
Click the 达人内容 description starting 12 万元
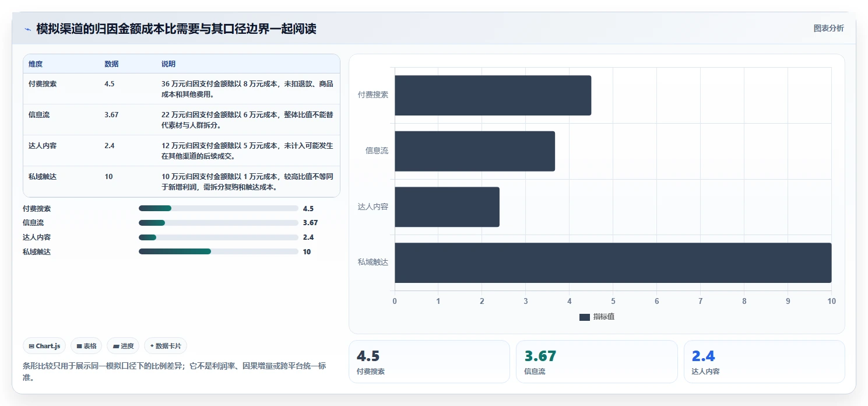coord(247,150)
